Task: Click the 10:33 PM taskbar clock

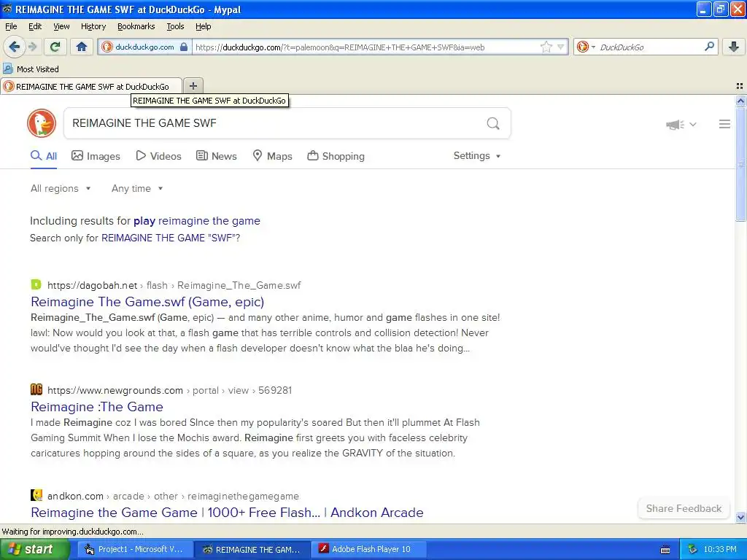Action: [x=720, y=549]
